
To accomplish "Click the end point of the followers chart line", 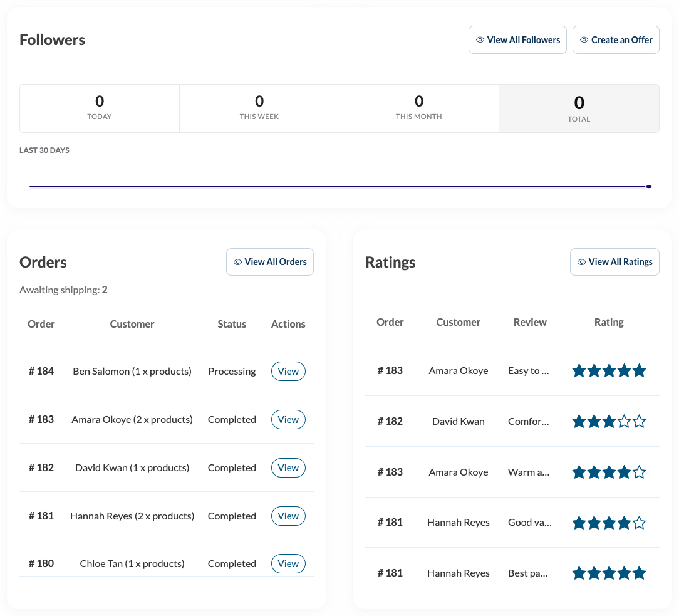I will click(649, 187).
